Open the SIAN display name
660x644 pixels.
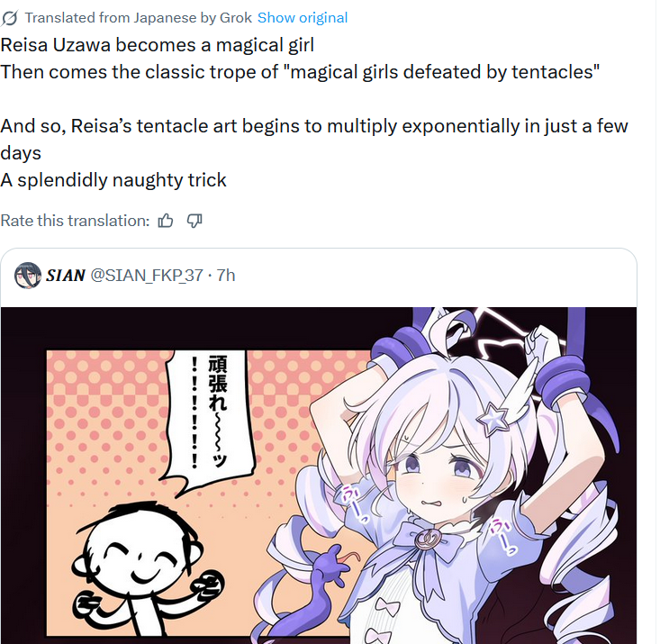(x=66, y=276)
